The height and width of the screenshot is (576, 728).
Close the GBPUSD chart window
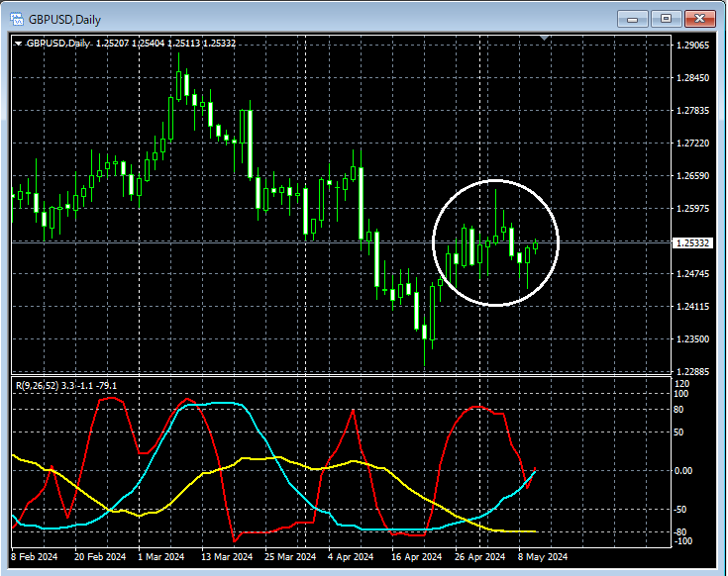coord(699,19)
